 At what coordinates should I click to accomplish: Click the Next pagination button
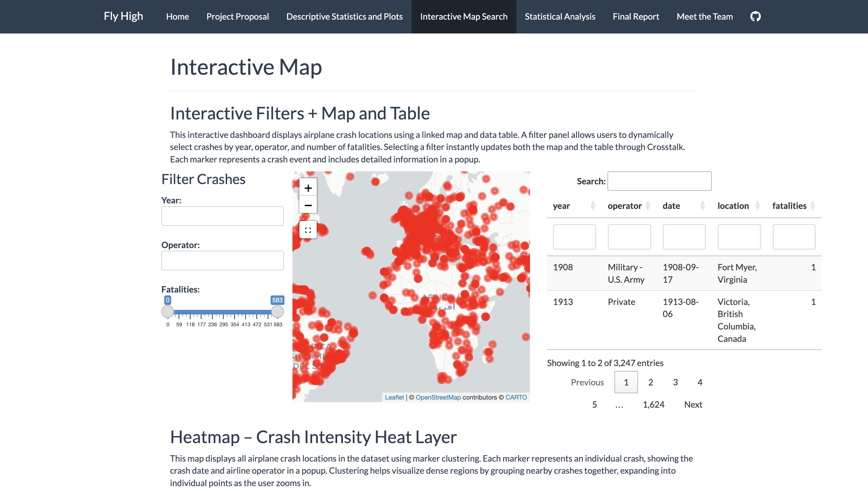pyautogui.click(x=693, y=404)
